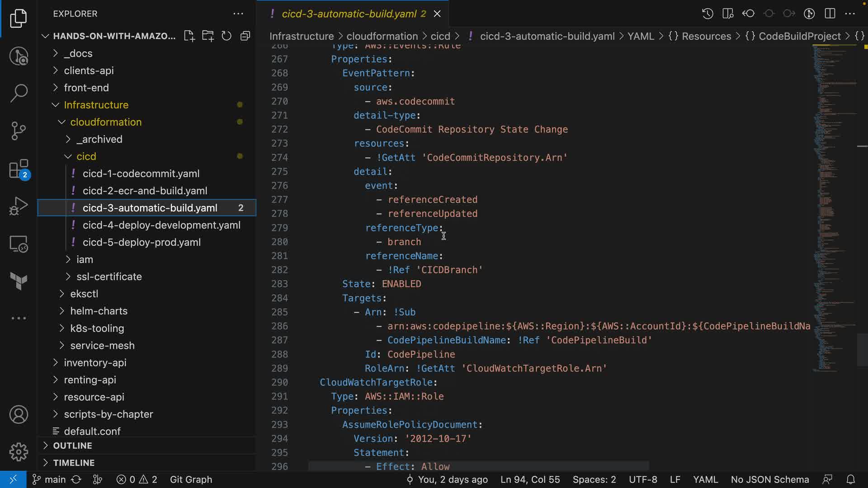Refresh the Explorer file tree

226,36
